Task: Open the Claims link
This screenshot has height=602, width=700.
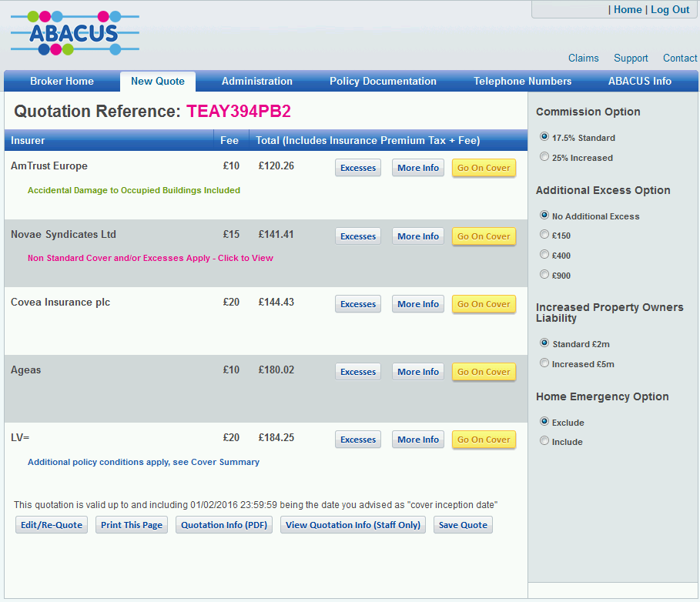Action: tap(584, 58)
